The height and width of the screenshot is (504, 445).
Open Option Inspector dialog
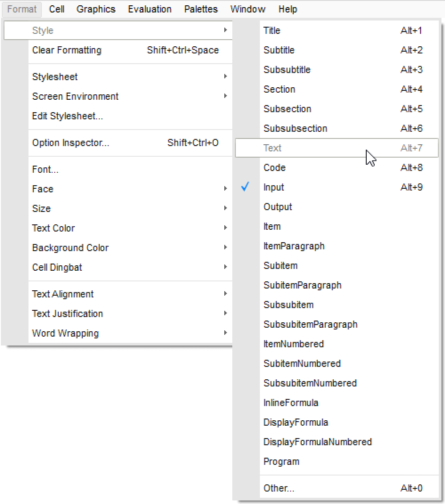pos(70,143)
